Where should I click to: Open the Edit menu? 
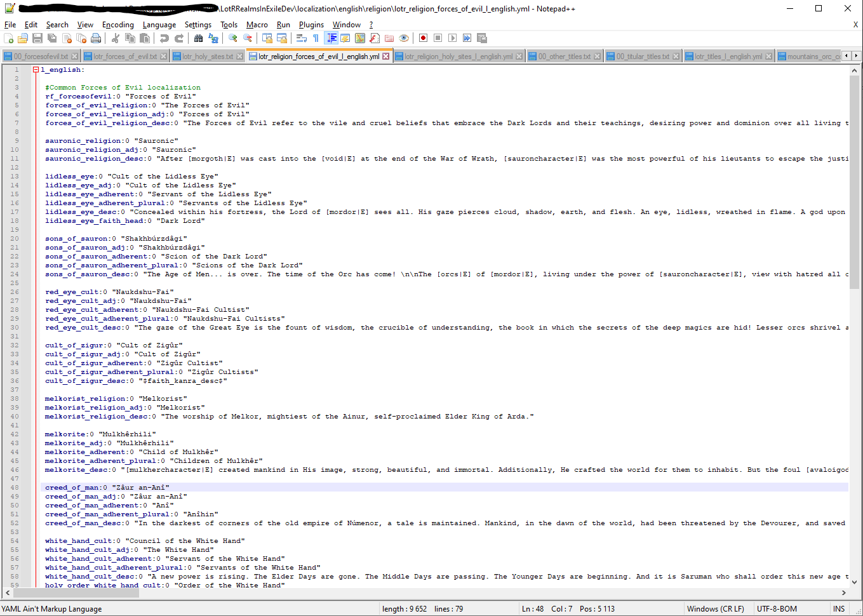coord(31,25)
